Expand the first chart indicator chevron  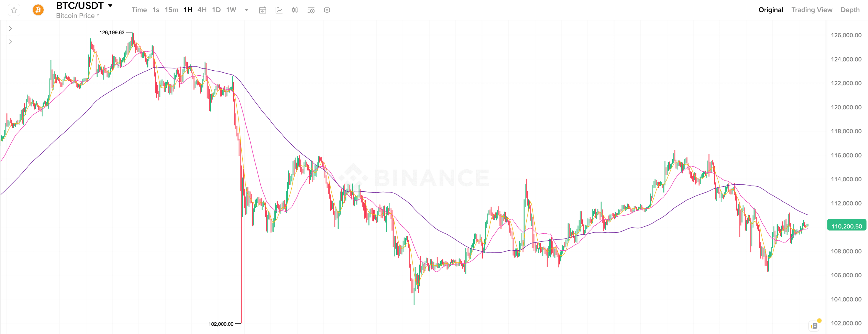[x=10, y=29]
